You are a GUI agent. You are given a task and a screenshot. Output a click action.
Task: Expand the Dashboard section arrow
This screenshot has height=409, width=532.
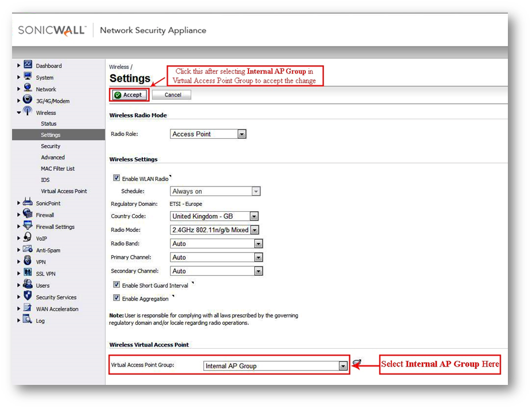tap(19, 65)
